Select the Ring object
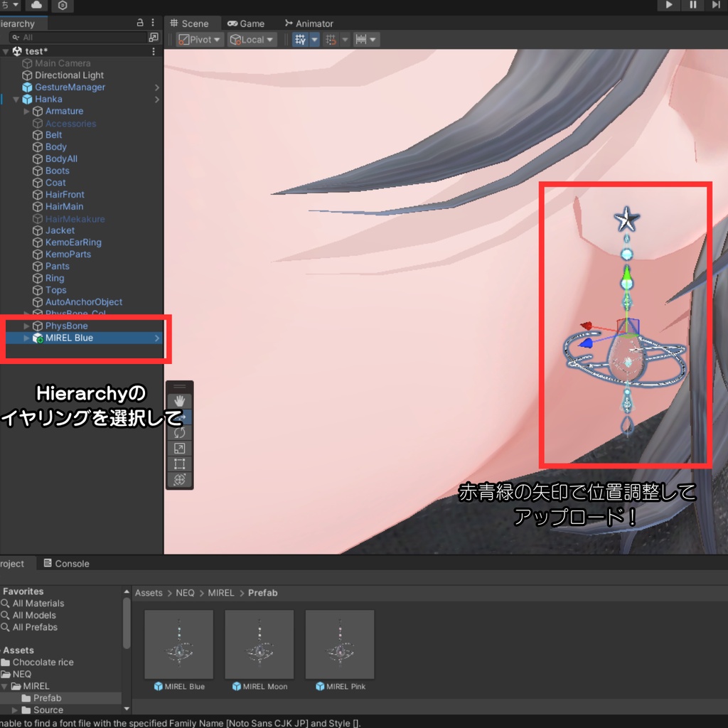The width and height of the screenshot is (728, 728). pyautogui.click(x=54, y=278)
